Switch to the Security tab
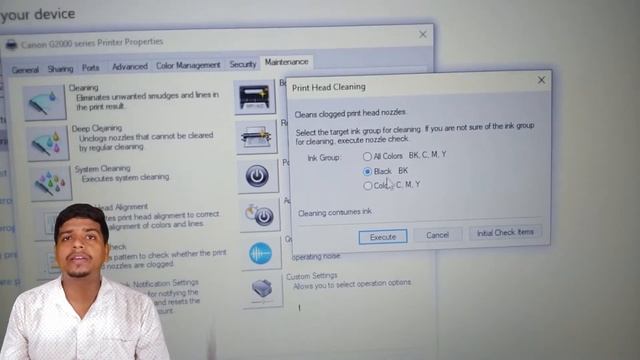 tap(242, 64)
